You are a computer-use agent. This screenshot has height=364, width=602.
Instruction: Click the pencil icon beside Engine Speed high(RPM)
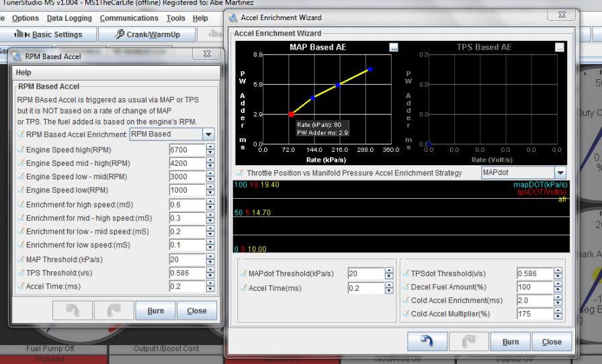[20, 150]
